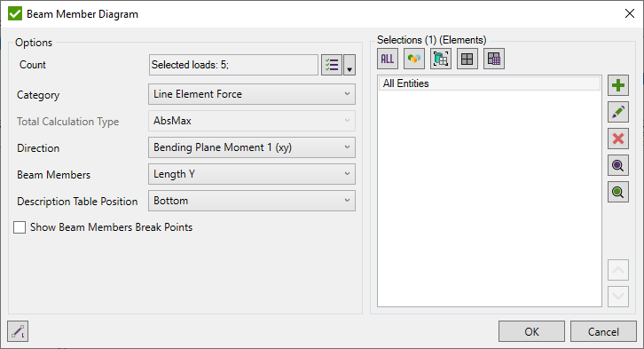644x349 pixels.
Task: Click the Cancel button
Action: click(x=603, y=331)
